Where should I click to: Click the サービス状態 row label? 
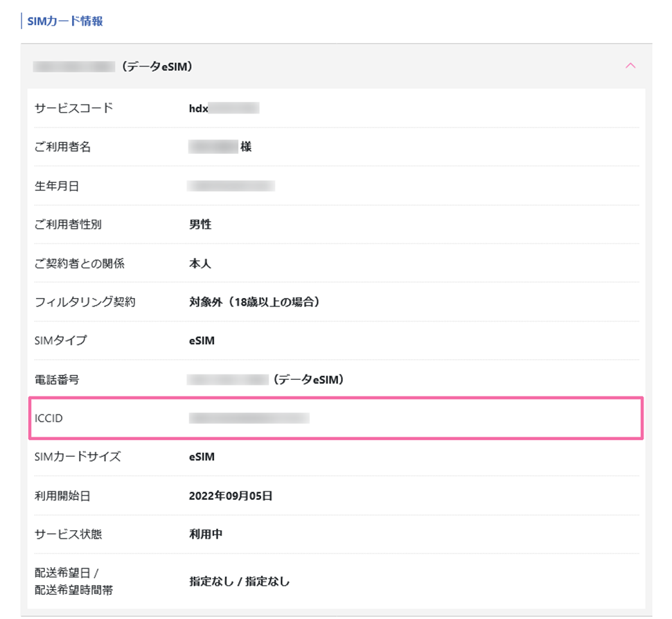(69, 534)
